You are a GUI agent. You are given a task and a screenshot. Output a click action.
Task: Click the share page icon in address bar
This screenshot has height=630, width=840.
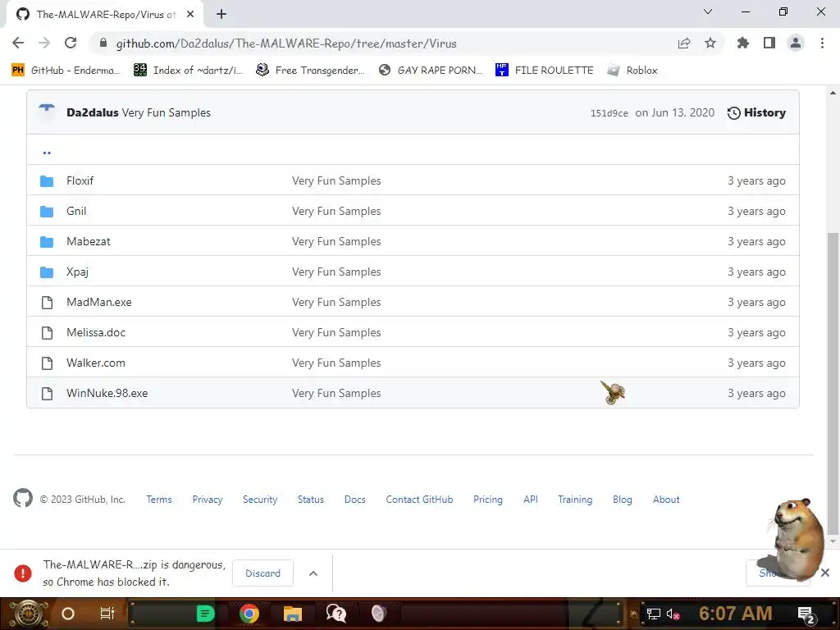[x=684, y=43]
